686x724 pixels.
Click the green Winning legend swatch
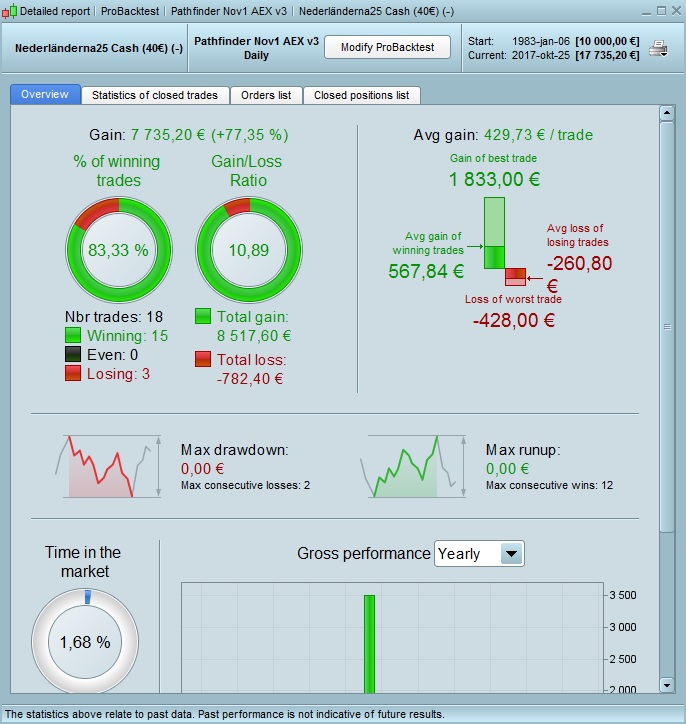[72, 335]
